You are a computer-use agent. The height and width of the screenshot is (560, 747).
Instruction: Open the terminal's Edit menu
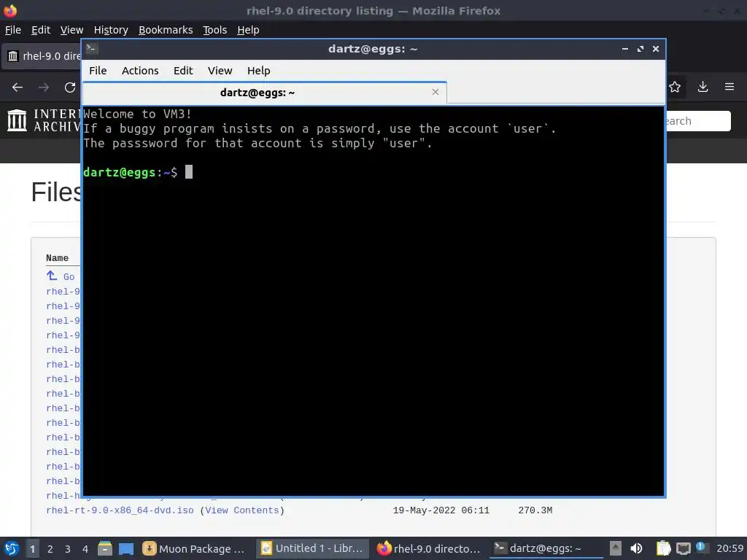click(x=183, y=71)
